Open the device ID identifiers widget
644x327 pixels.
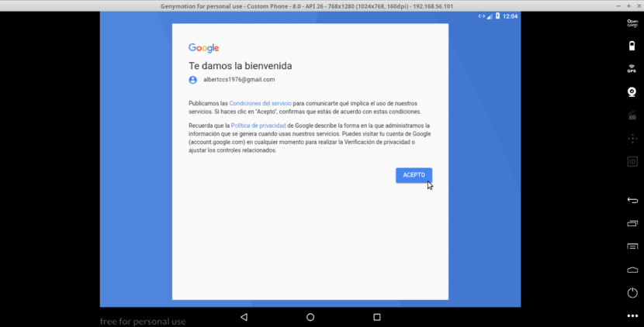click(632, 161)
